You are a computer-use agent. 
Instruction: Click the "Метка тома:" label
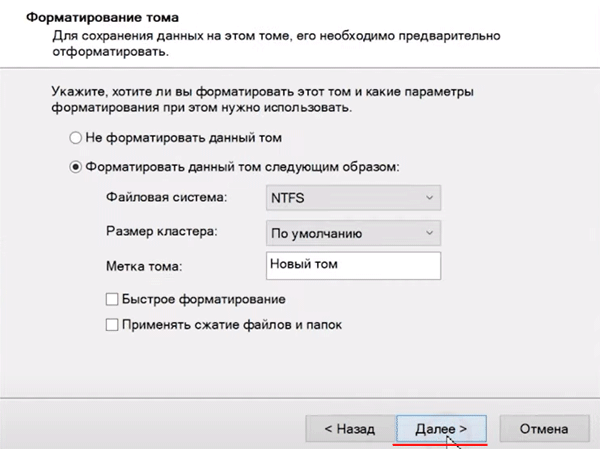[146, 267]
